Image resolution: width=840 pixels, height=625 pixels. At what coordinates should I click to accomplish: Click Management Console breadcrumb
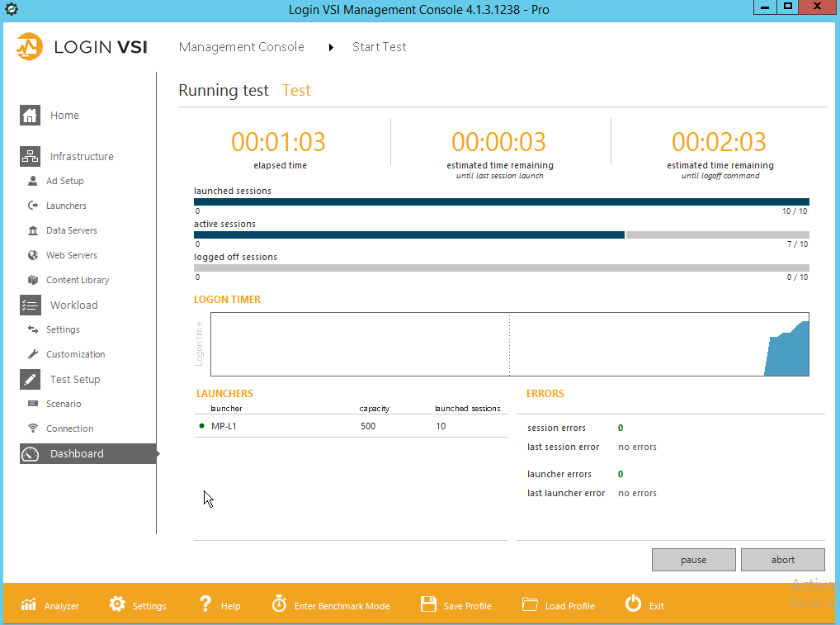coord(241,47)
